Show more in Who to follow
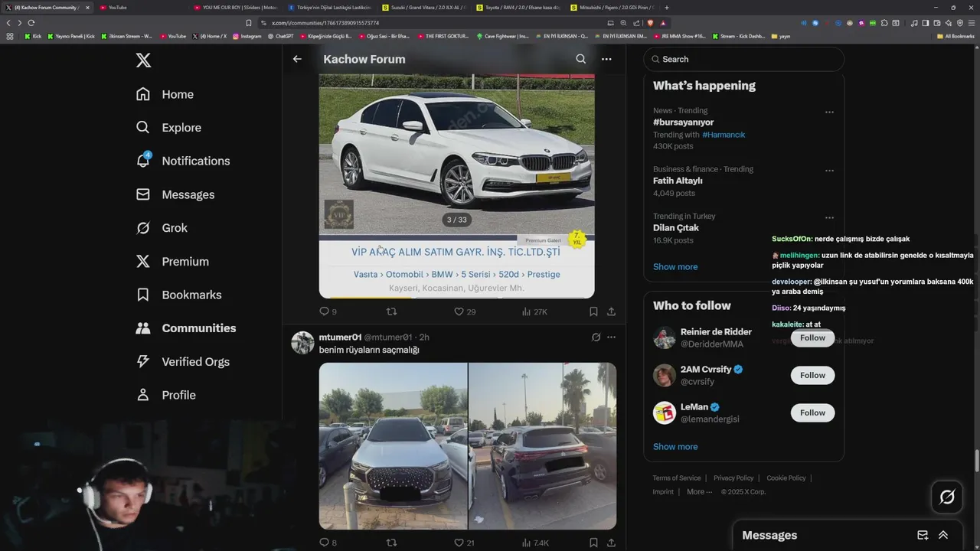 tap(675, 447)
